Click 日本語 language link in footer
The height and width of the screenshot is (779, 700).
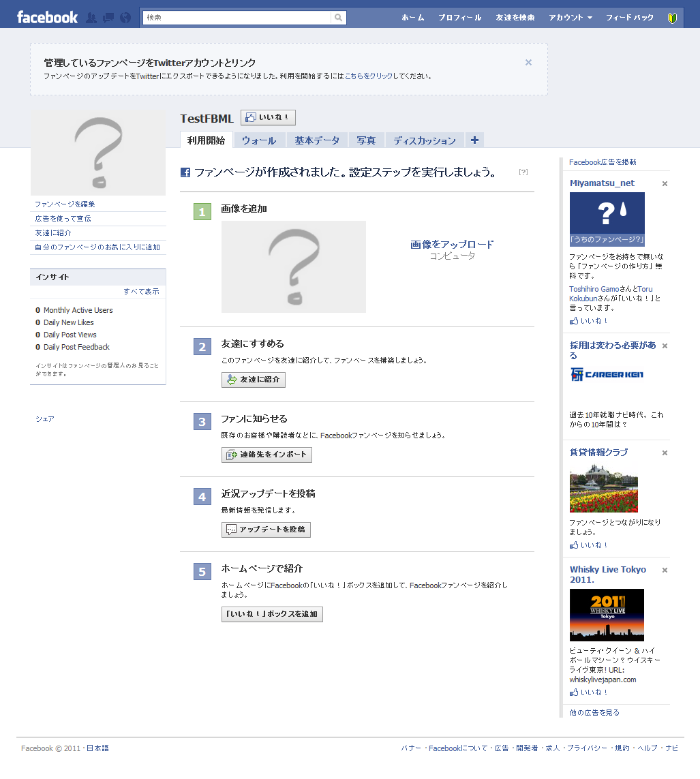[97, 748]
